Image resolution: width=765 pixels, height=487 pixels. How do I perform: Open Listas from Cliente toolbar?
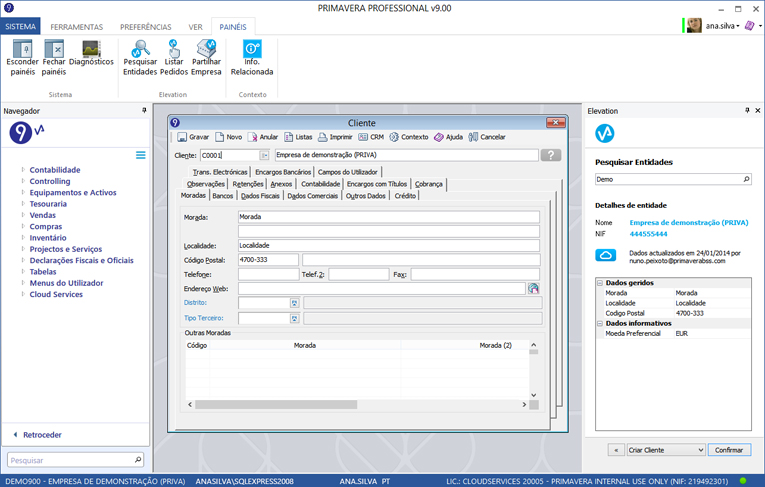coord(298,137)
